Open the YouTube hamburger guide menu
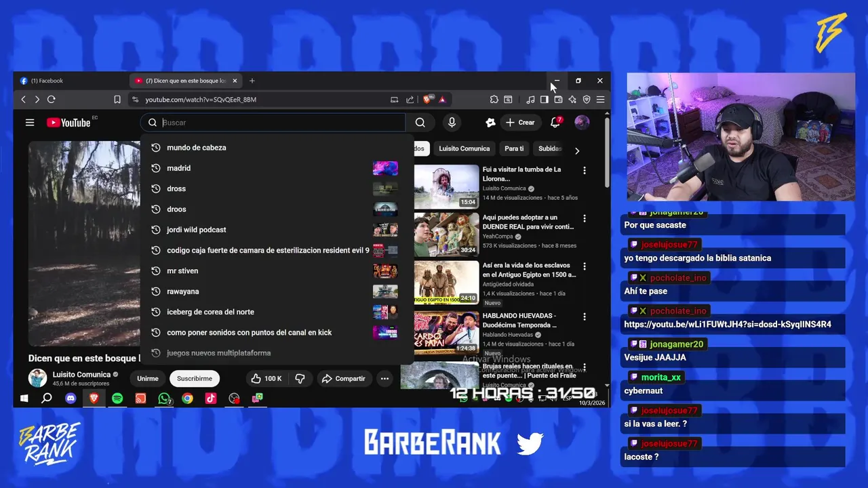Screen dimensions: 868x488 coord(30,123)
